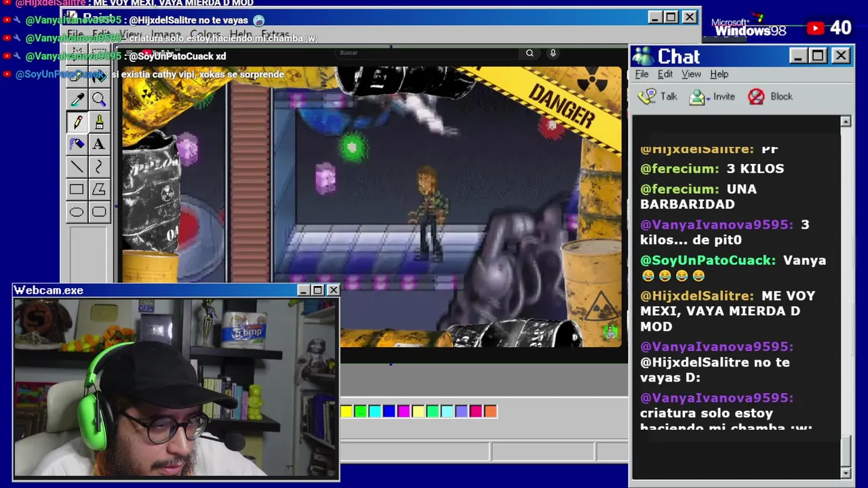Click chat message "@HijxdelSalitre no te vayas D:"
Screen dimensions: 868x488
coord(715,369)
